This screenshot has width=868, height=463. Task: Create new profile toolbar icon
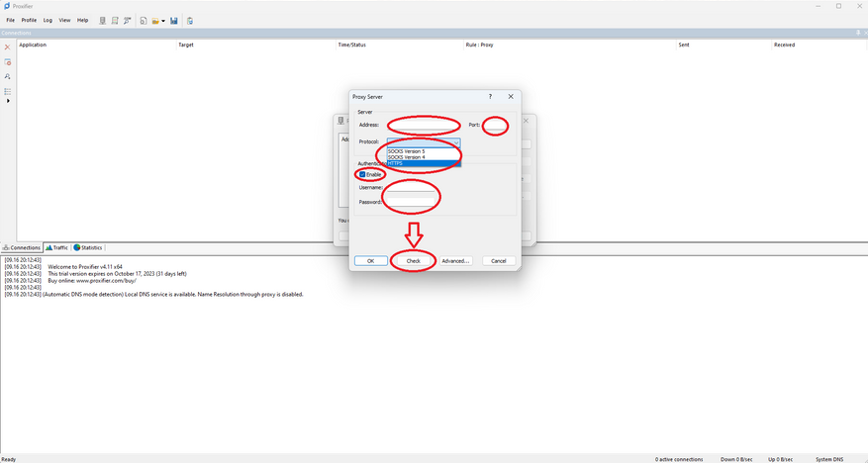tap(143, 21)
